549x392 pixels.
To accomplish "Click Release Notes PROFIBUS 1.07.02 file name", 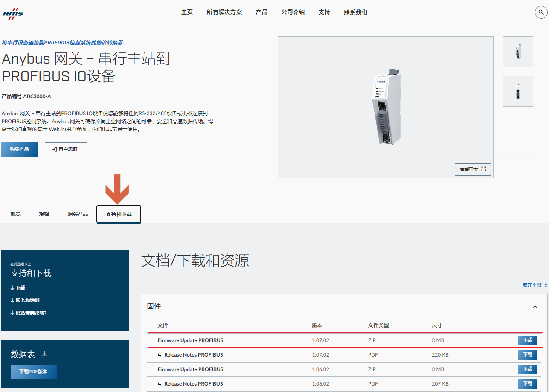I will coord(193,355).
